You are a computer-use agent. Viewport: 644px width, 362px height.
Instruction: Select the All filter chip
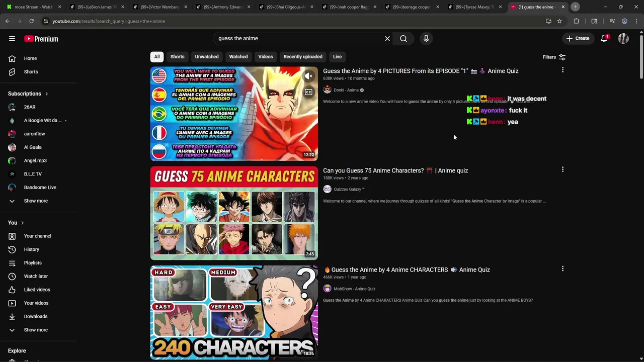tap(157, 57)
